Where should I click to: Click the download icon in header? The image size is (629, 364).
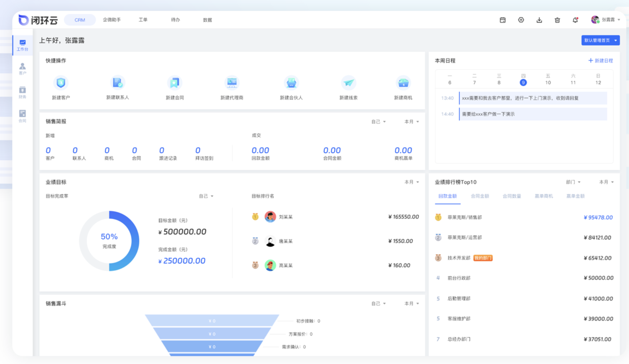tap(539, 20)
